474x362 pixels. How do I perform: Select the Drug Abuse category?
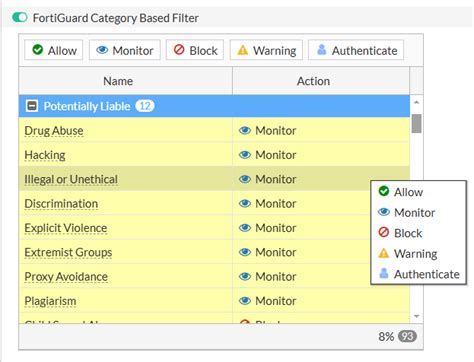click(x=54, y=131)
